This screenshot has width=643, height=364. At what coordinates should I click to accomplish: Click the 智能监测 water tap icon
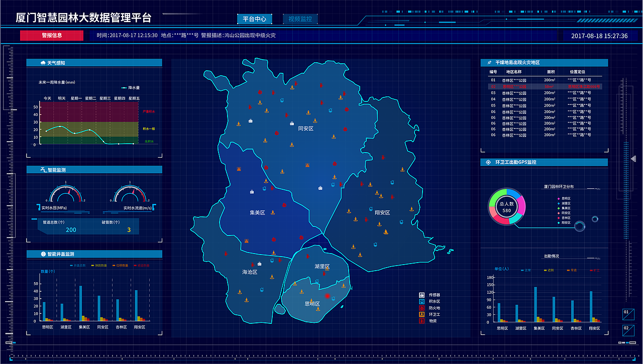click(44, 170)
